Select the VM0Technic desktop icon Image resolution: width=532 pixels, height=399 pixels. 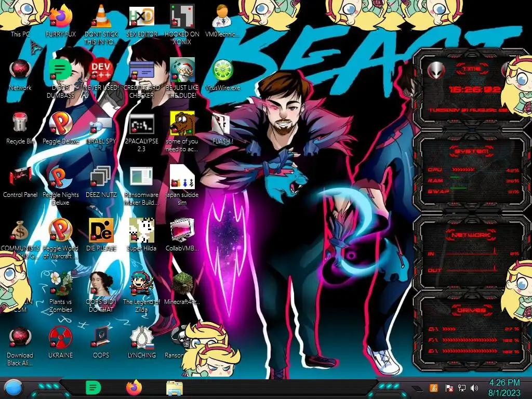pos(222,20)
